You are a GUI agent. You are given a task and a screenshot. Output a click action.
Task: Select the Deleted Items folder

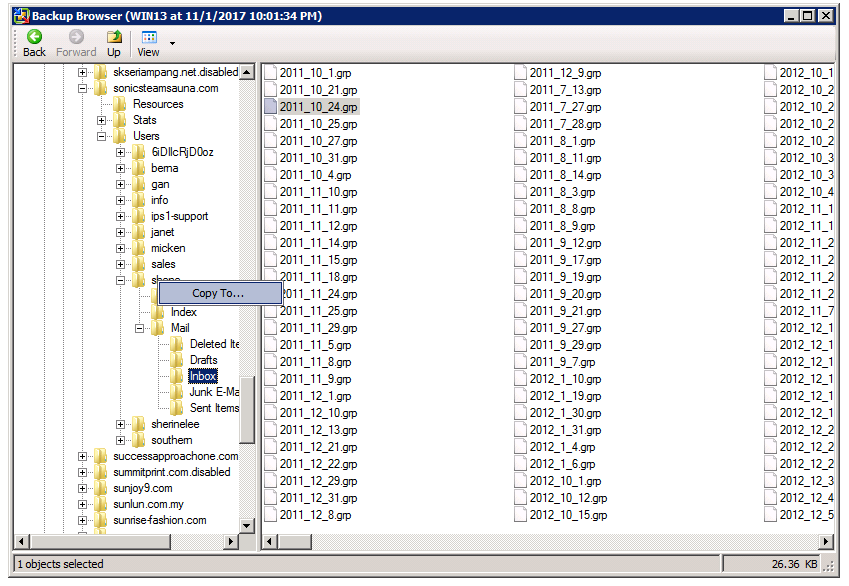click(x=214, y=344)
